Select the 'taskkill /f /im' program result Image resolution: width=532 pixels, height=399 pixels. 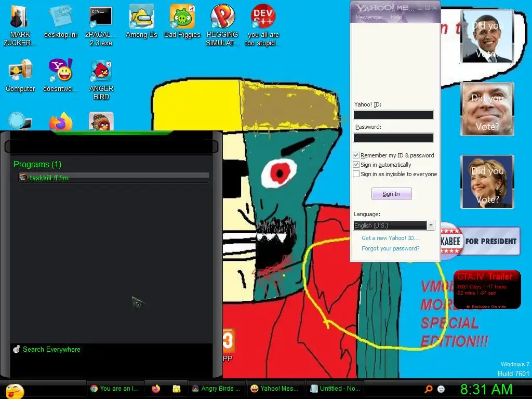114,178
